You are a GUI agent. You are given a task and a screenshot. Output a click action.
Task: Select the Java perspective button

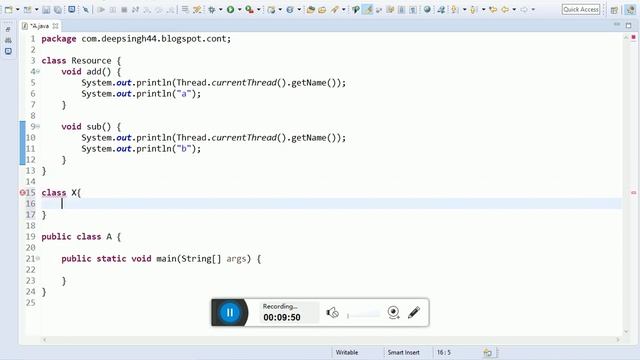tap(630, 10)
